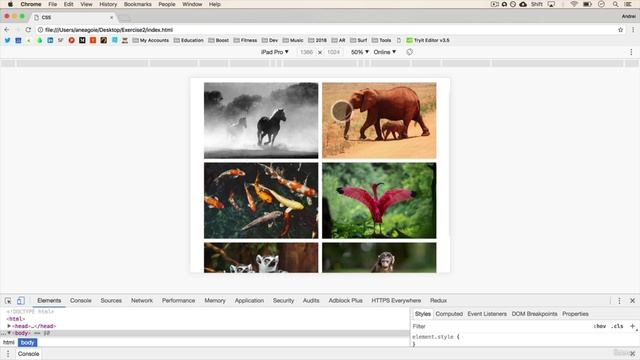Screen dimensions: 640x360
Task: Open the Fitness bookmarks folder
Action: point(245,40)
